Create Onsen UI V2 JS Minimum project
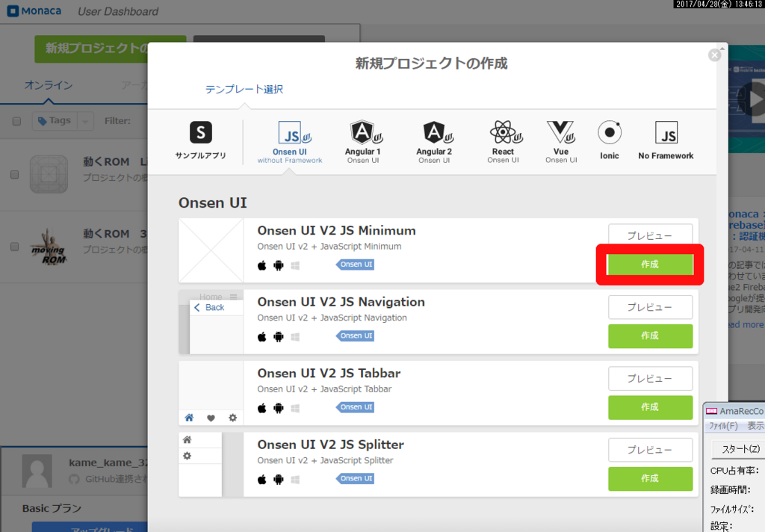This screenshot has width=765, height=532. pos(650,264)
